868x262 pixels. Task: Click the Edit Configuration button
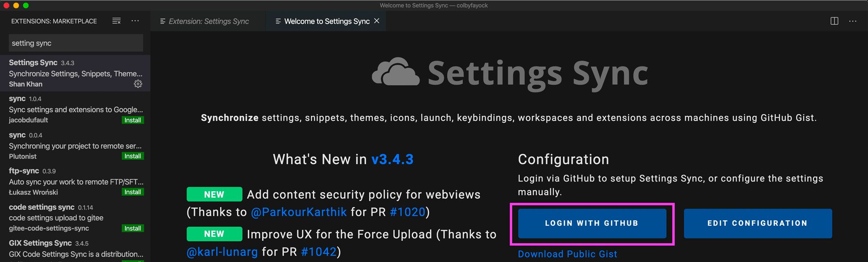coord(757,223)
